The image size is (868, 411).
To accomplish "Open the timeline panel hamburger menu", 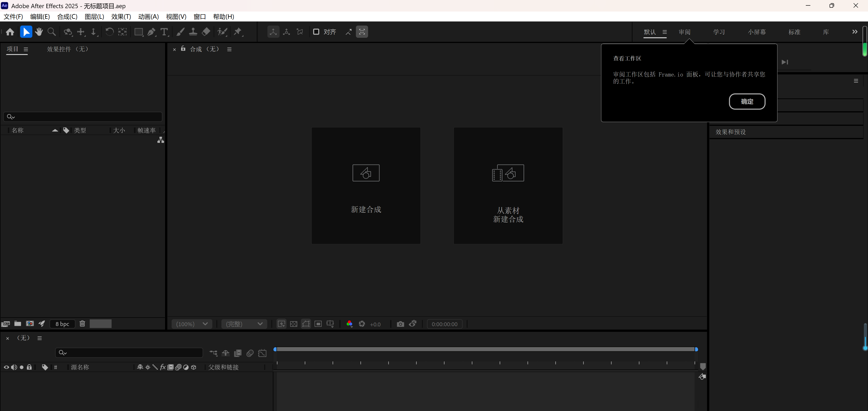I will coord(40,338).
